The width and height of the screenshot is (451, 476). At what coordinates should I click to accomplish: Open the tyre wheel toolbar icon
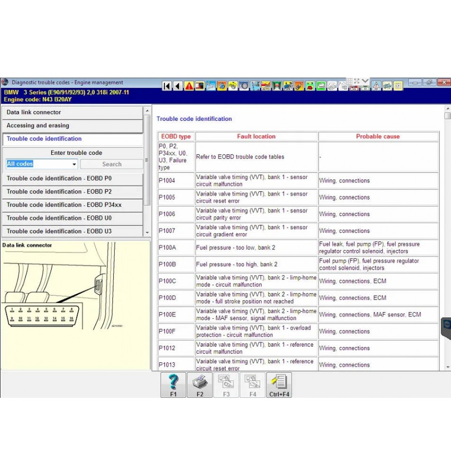[x=244, y=86]
